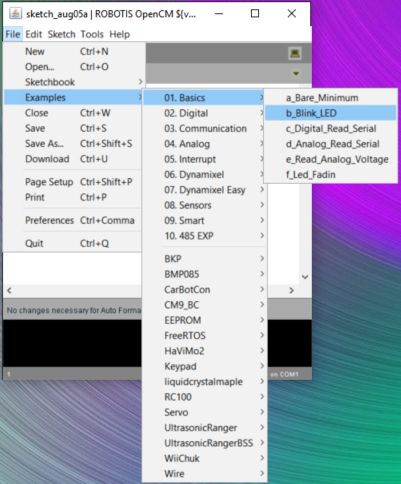Open the Tools menu
Image resolution: width=401 pixels, height=484 pixels.
tap(92, 34)
